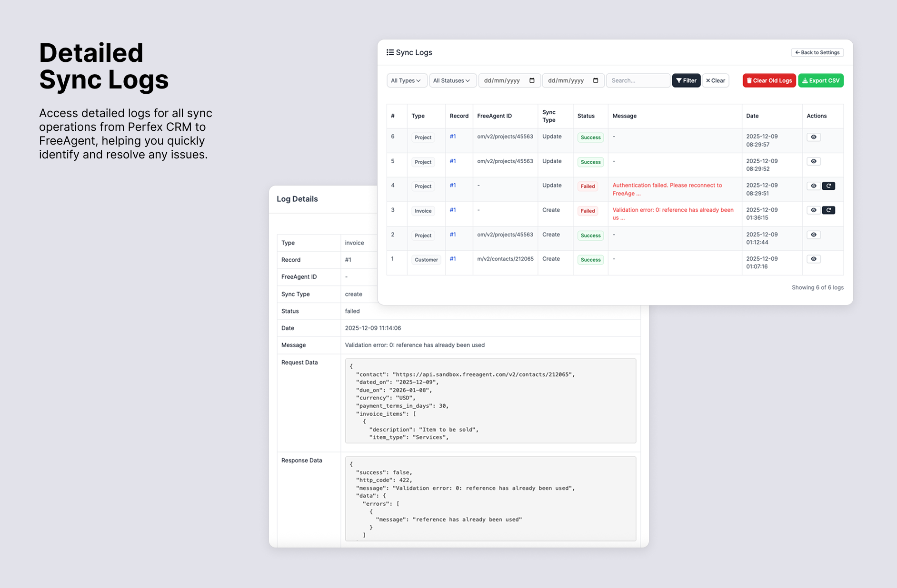The image size is (897, 588).
Task: Click the view details eye for the Customer log
Action: pos(814,259)
